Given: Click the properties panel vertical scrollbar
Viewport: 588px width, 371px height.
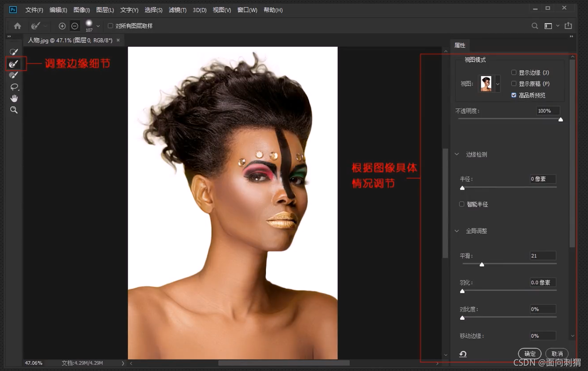Looking at the screenshot, I should coord(572,153).
